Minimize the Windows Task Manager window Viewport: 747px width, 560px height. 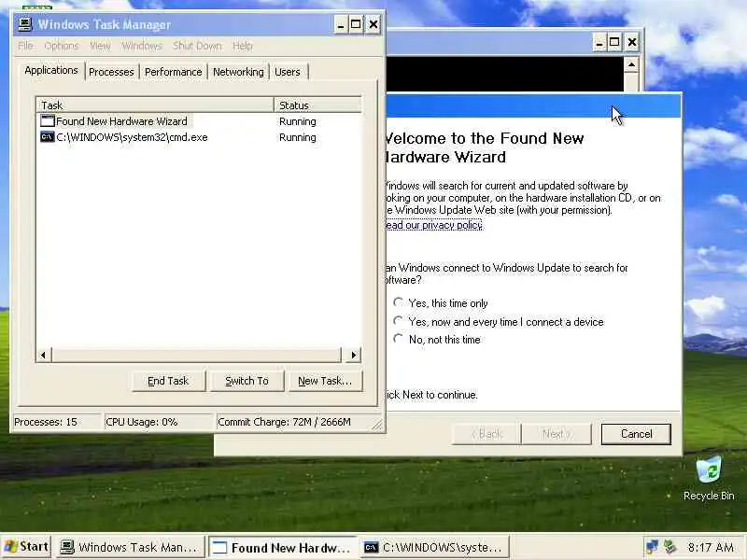(340, 24)
